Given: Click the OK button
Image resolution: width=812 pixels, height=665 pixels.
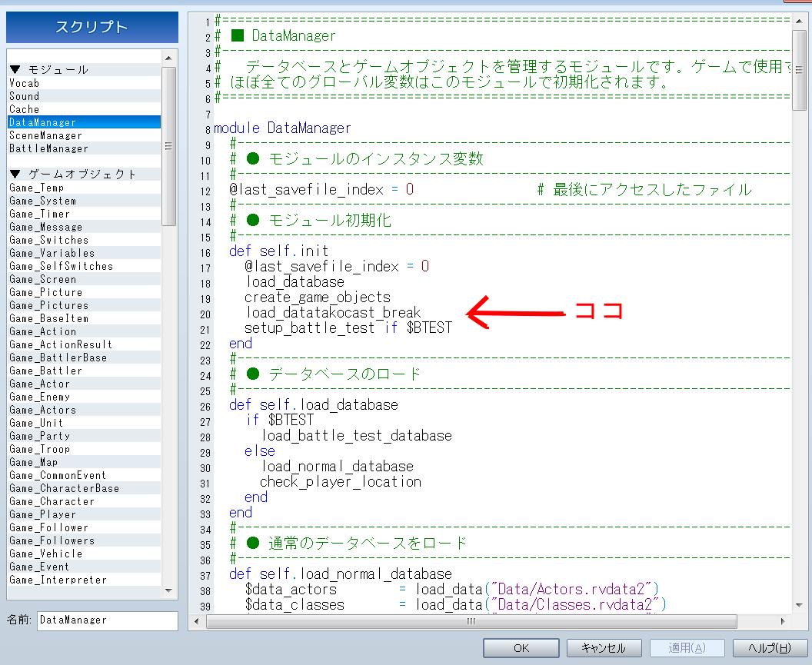Looking at the screenshot, I should point(521,648).
